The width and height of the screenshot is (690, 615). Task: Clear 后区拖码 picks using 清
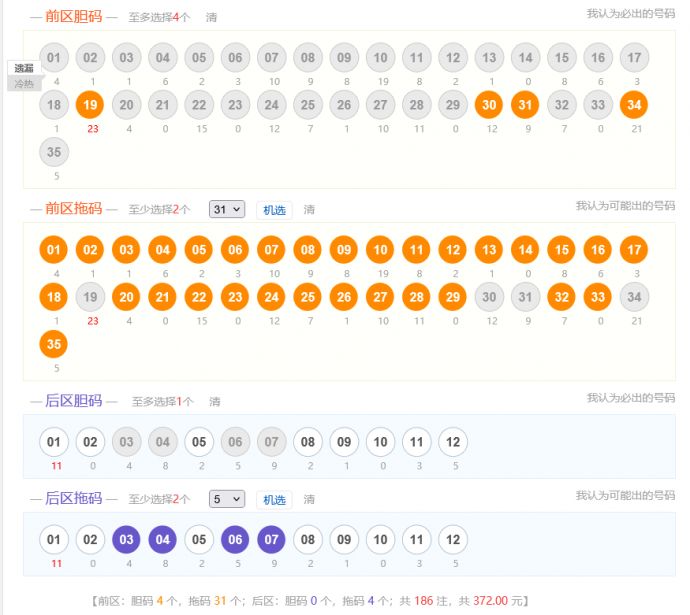(x=309, y=500)
